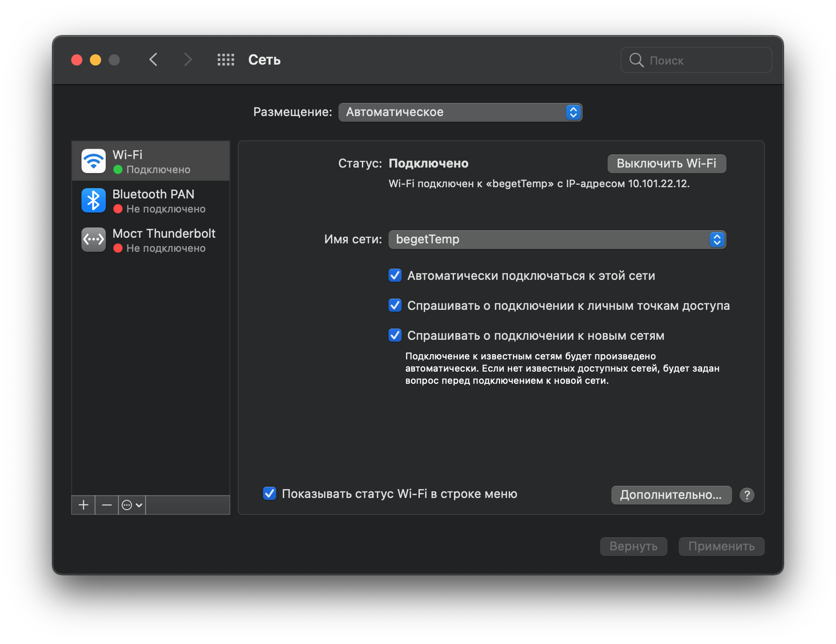Minimize the Сеть window
Image resolution: width=836 pixels, height=644 pixels.
[x=95, y=60]
